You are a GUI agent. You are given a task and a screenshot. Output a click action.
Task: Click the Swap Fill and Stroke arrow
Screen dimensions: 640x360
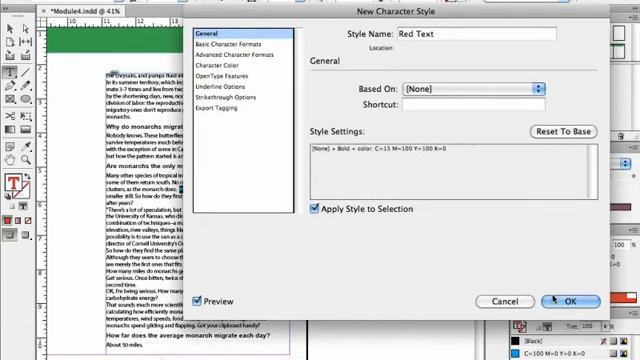(27, 176)
